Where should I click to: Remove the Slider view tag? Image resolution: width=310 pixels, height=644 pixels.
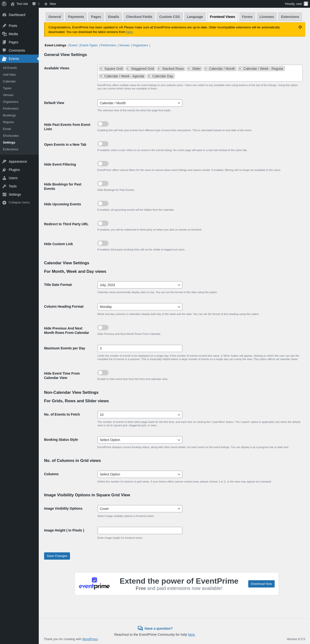click(x=189, y=69)
